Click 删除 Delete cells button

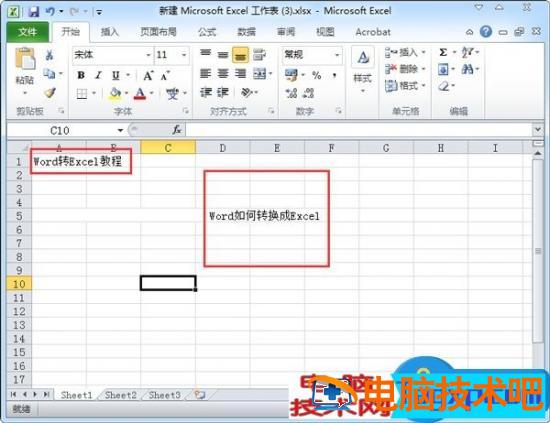(x=405, y=69)
